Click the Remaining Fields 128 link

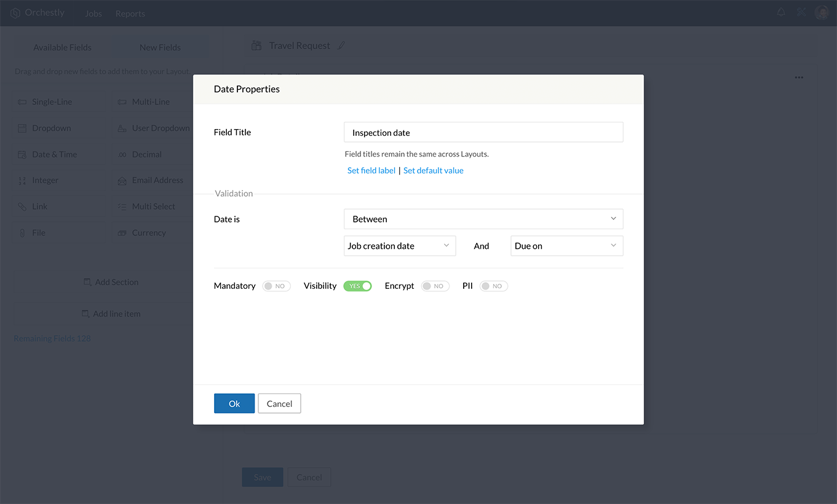tap(52, 339)
